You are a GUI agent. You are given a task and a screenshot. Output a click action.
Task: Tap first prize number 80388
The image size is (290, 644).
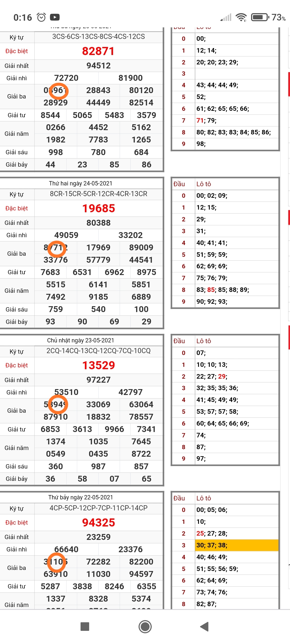tap(98, 223)
